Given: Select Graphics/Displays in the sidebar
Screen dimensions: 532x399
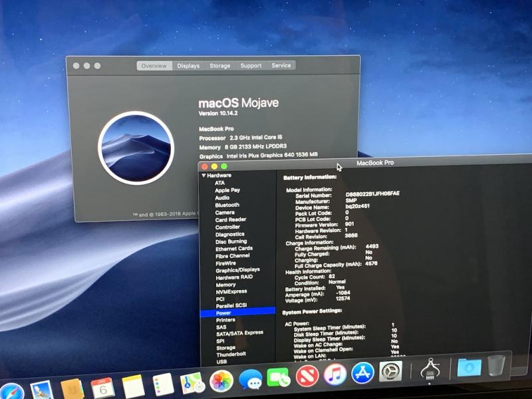Looking at the screenshot, I should click(x=238, y=270).
